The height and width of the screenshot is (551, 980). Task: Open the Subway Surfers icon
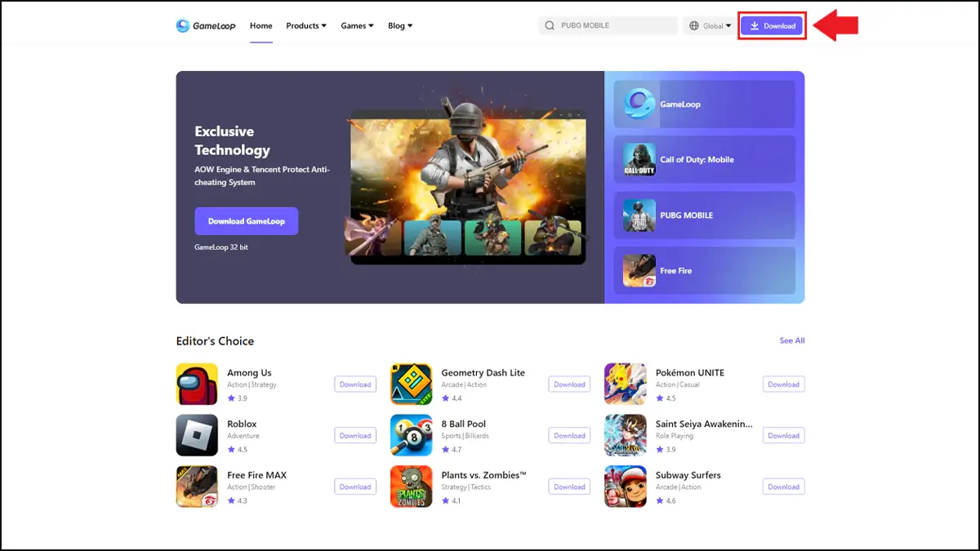point(625,487)
